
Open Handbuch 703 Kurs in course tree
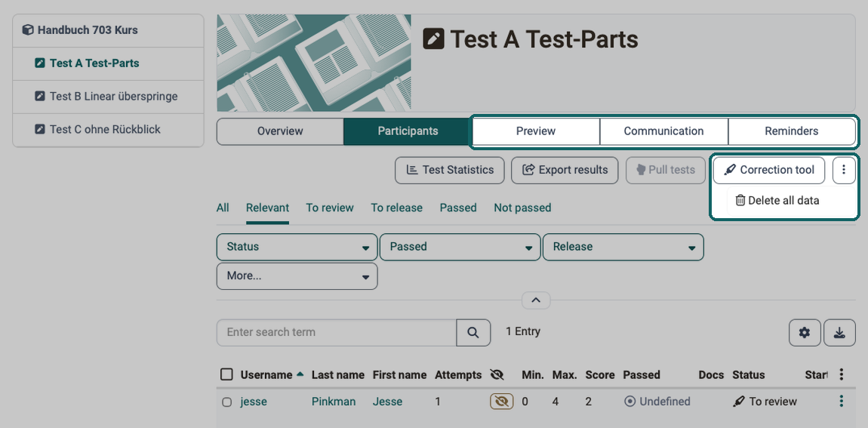[109, 30]
